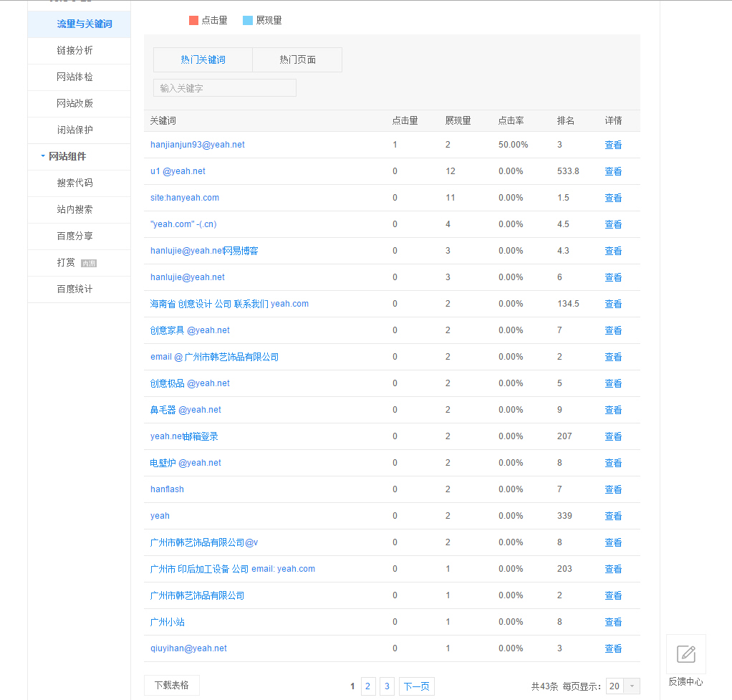
Task: Click 查看 for 广州市韩艺饰品有限公司@v row
Action: (x=613, y=542)
